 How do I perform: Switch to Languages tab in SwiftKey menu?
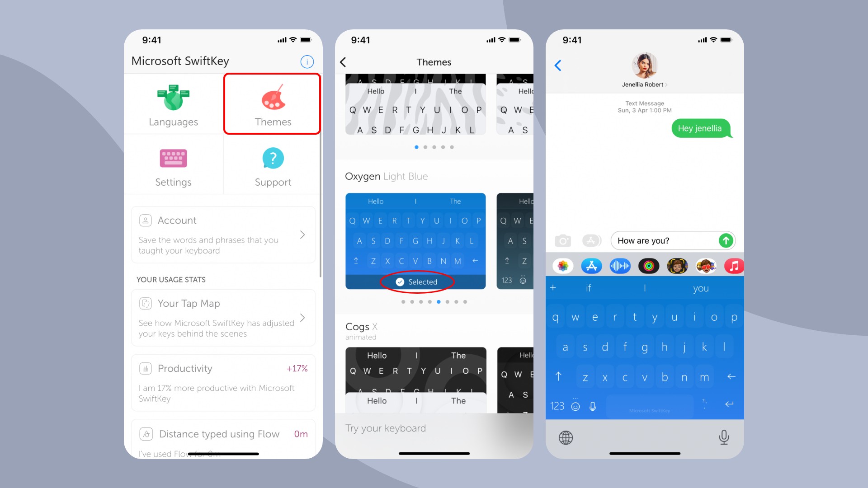tap(173, 104)
